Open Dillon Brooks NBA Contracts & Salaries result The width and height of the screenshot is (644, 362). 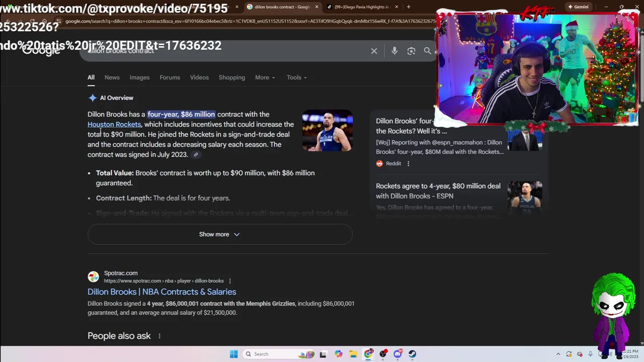(162, 292)
